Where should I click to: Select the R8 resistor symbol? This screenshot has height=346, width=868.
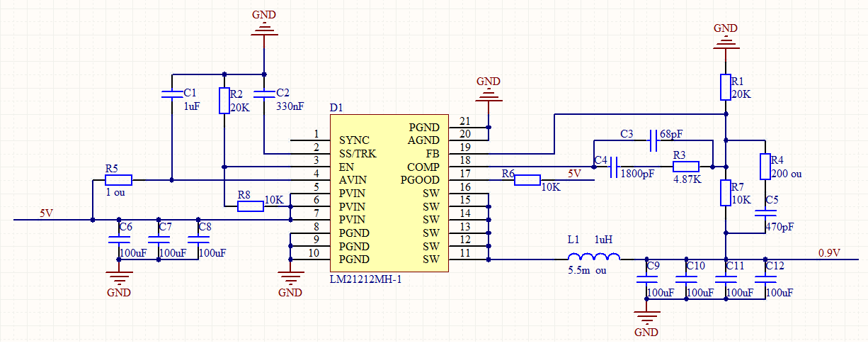tap(251, 206)
